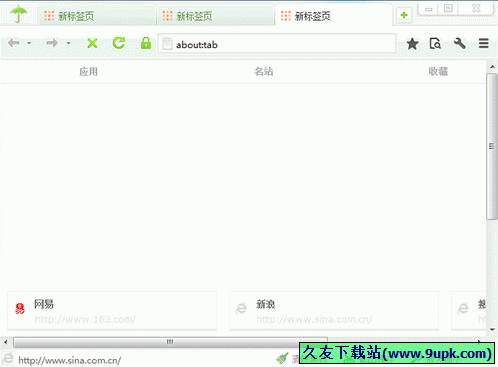Screen dimensions: 498x367
Task: Click the page icon in address bar
Action: [167, 44]
